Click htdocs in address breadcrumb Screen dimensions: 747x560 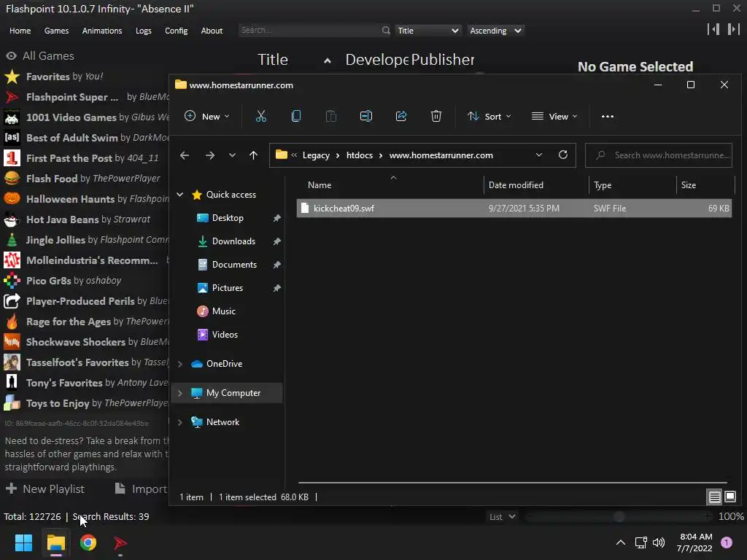click(359, 155)
